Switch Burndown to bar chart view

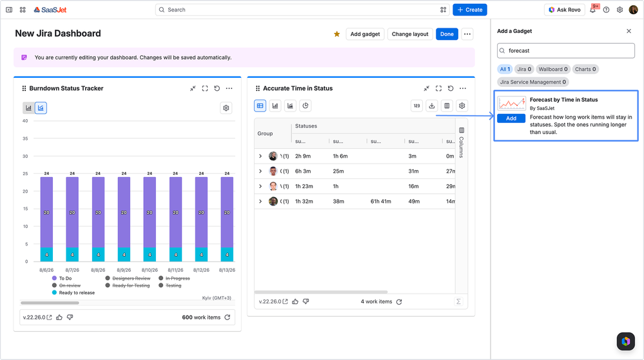[28, 108]
